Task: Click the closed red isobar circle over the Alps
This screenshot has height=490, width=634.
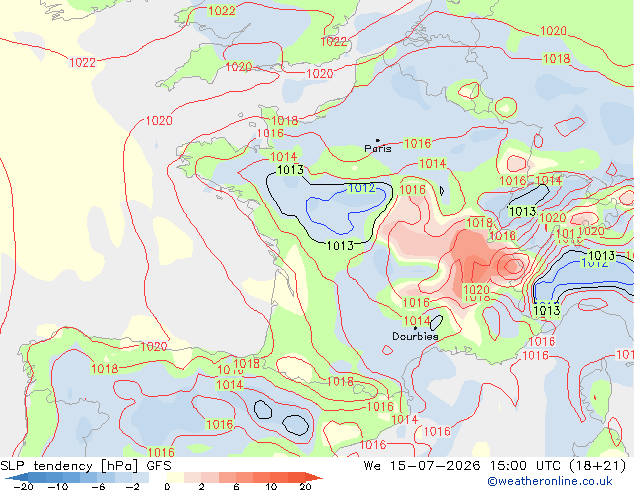Action: coord(513,266)
